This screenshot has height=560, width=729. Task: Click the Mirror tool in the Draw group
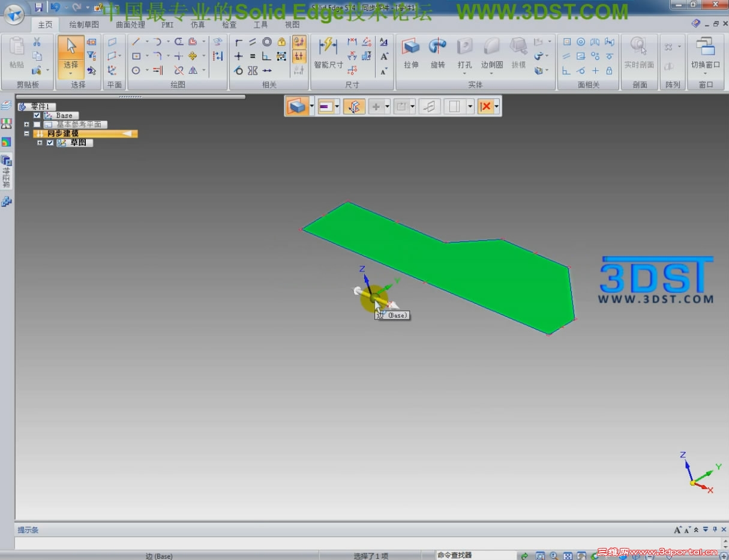click(193, 70)
